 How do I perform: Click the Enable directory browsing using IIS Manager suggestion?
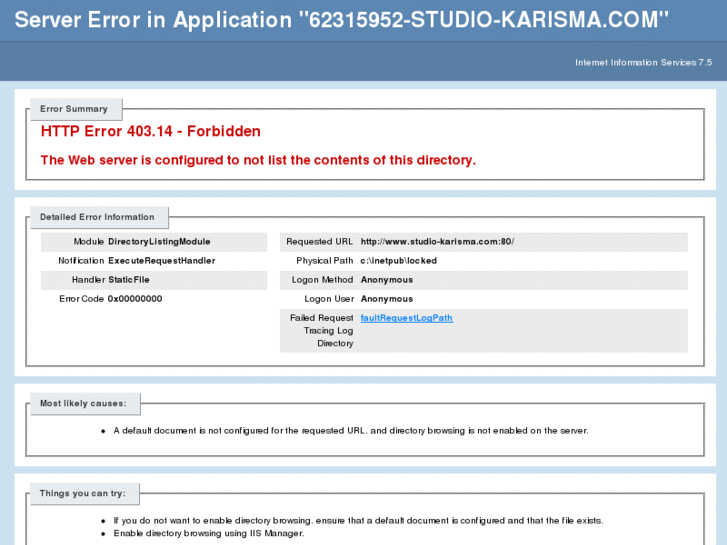pos(209,533)
